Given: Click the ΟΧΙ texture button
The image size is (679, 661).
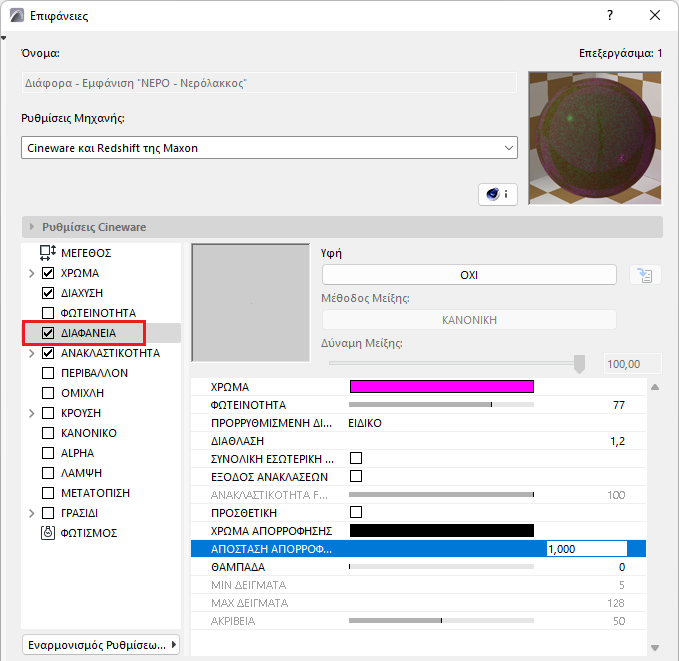Looking at the screenshot, I should 469,275.
